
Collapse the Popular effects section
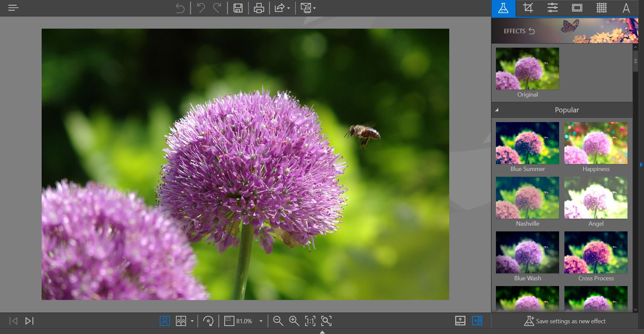tap(497, 110)
